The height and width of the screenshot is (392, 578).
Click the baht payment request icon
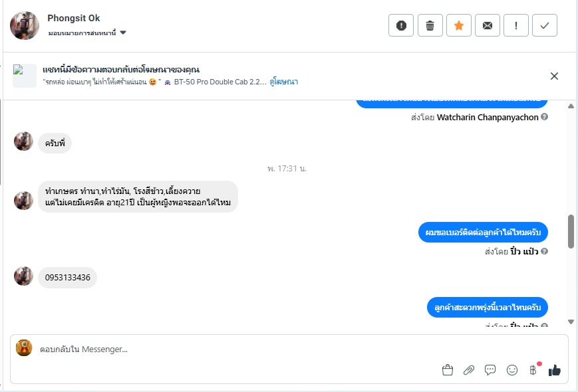click(x=533, y=369)
